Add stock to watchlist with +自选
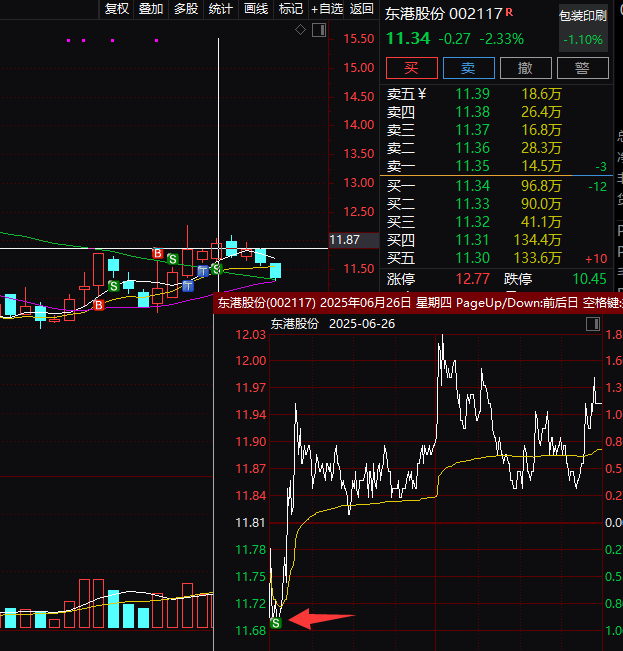This screenshot has height=651, width=623. (327, 9)
